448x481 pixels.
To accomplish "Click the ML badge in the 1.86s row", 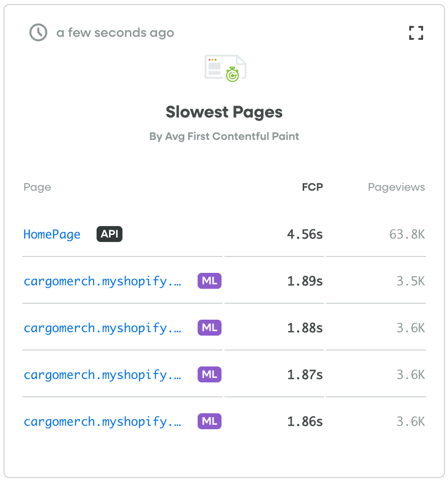I will pos(210,421).
